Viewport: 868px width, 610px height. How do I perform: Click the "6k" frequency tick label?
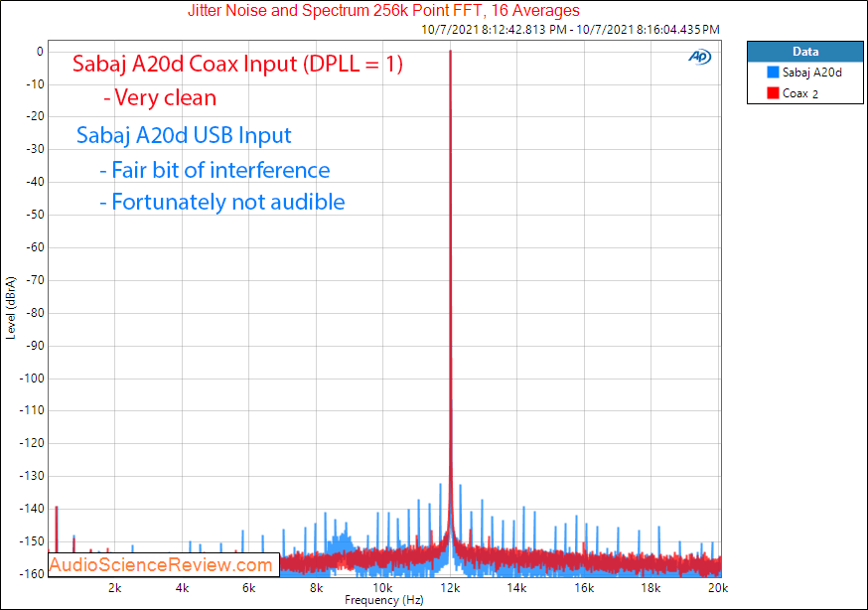point(249,588)
